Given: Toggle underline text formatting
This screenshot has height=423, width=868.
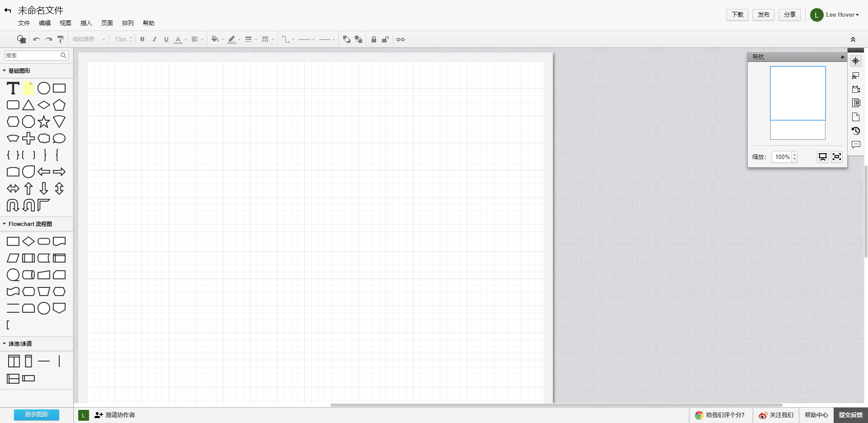Looking at the screenshot, I should pos(166,39).
